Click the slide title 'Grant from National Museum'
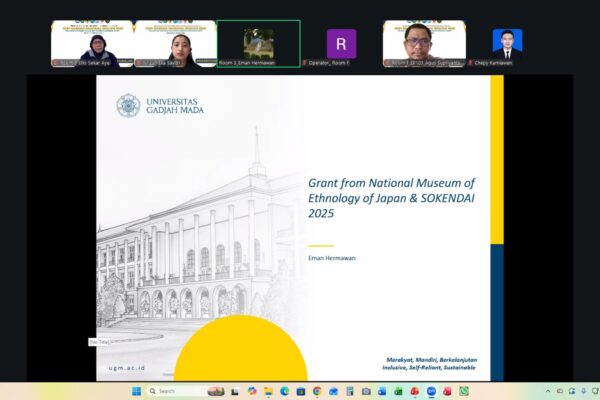600x400 pixels. pos(391,198)
